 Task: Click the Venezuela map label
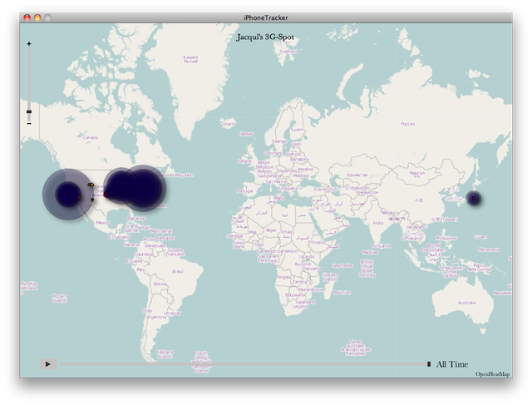click(155, 245)
